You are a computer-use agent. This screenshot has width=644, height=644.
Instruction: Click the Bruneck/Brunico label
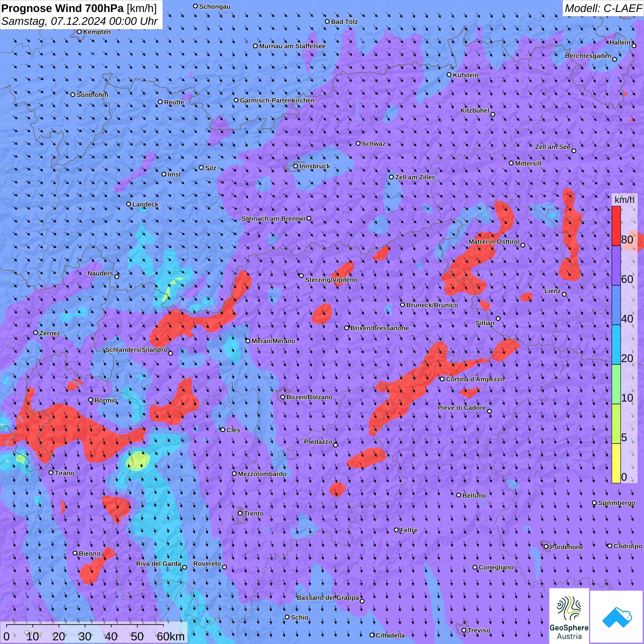tap(432, 305)
